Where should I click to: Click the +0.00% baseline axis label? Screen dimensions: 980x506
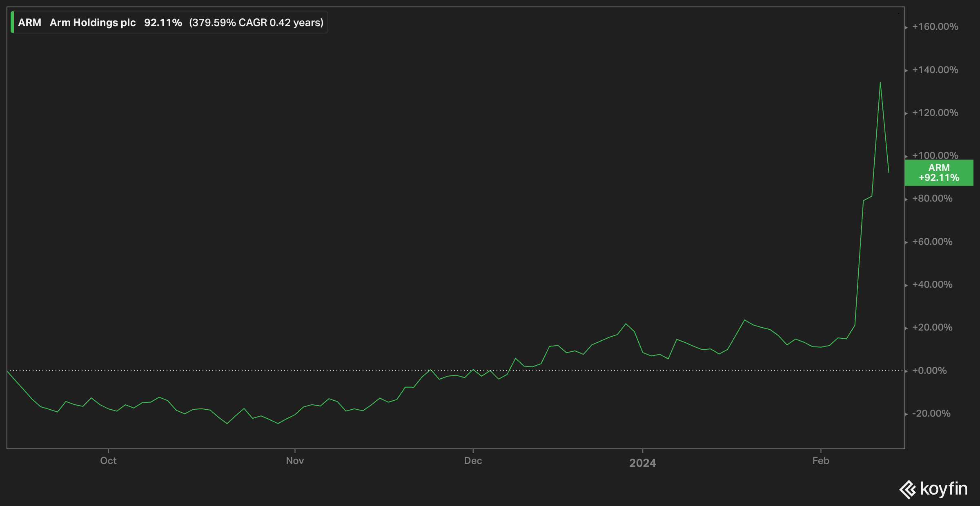[x=929, y=371]
